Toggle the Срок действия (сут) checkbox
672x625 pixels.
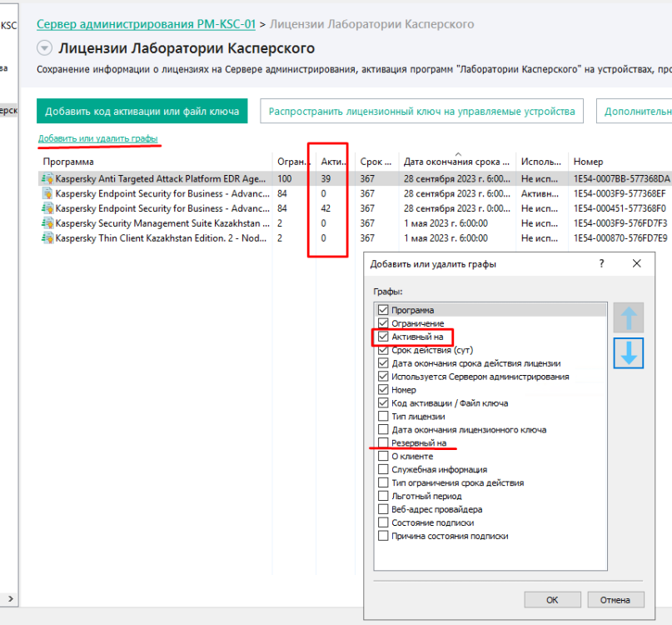click(383, 350)
